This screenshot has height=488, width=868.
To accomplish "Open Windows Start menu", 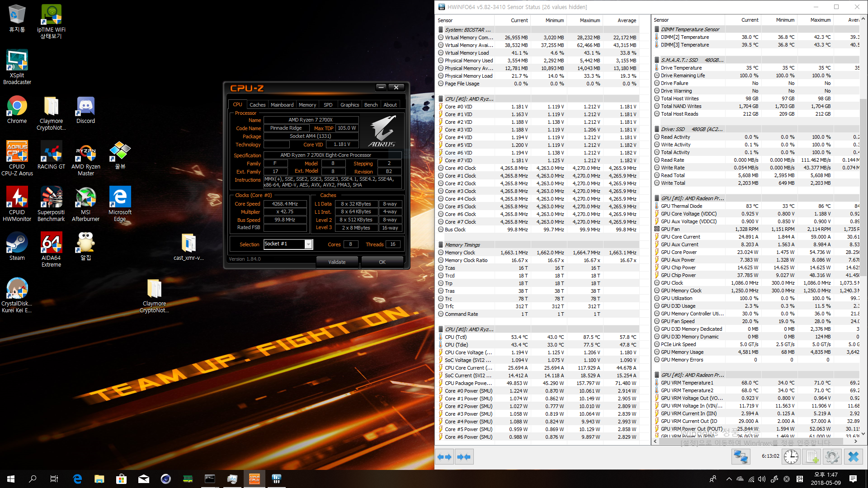I will [x=11, y=479].
